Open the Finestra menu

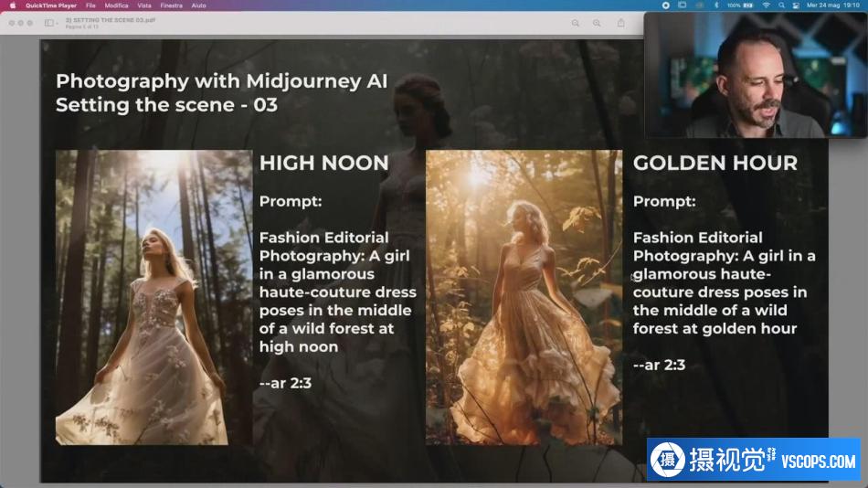click(171, 5)
